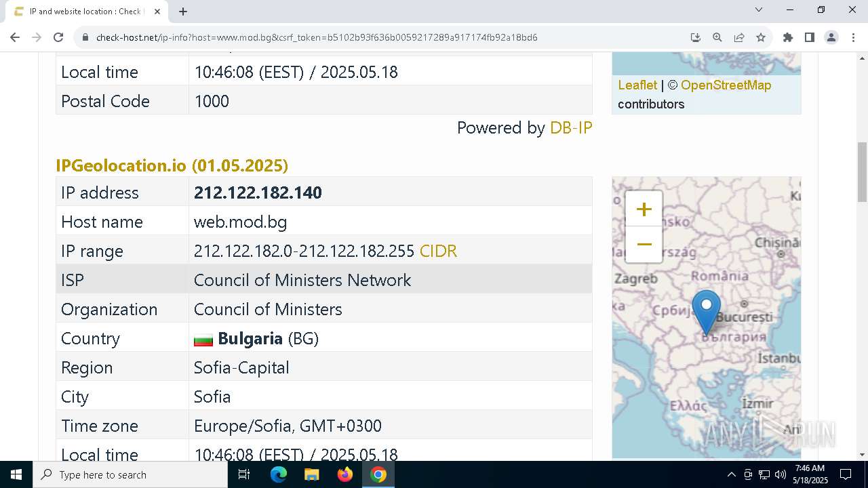Click the blue map location marker
This screenshot has height=488, width=868.
tap(706, 312)
